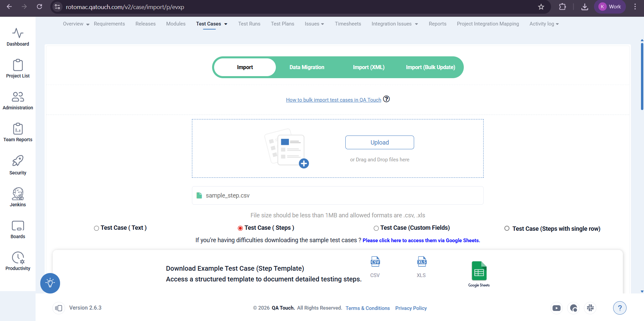Choose Test Case (Steps with single row)
Viewport: 644px width, 321px height.
coord(507,228)
